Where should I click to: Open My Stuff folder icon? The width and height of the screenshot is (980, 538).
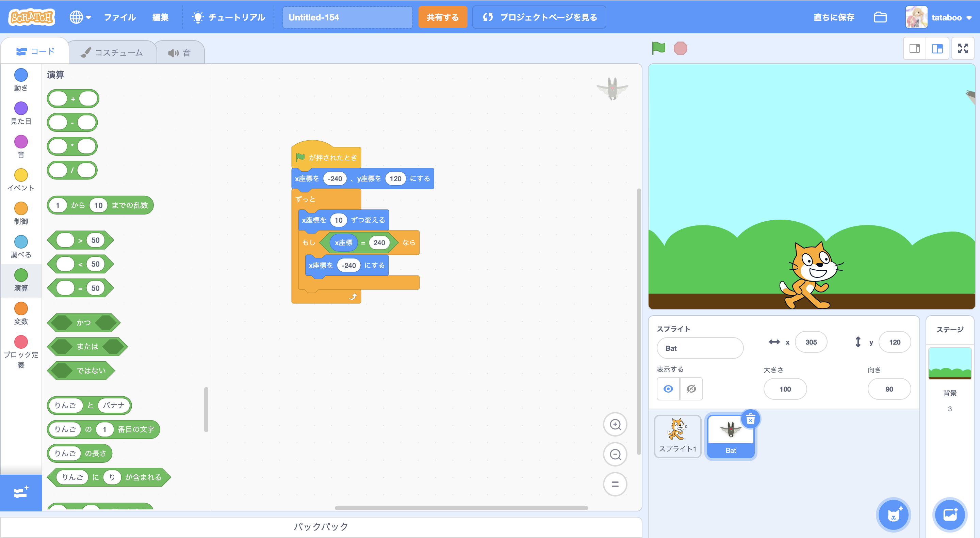click(880, 17)
